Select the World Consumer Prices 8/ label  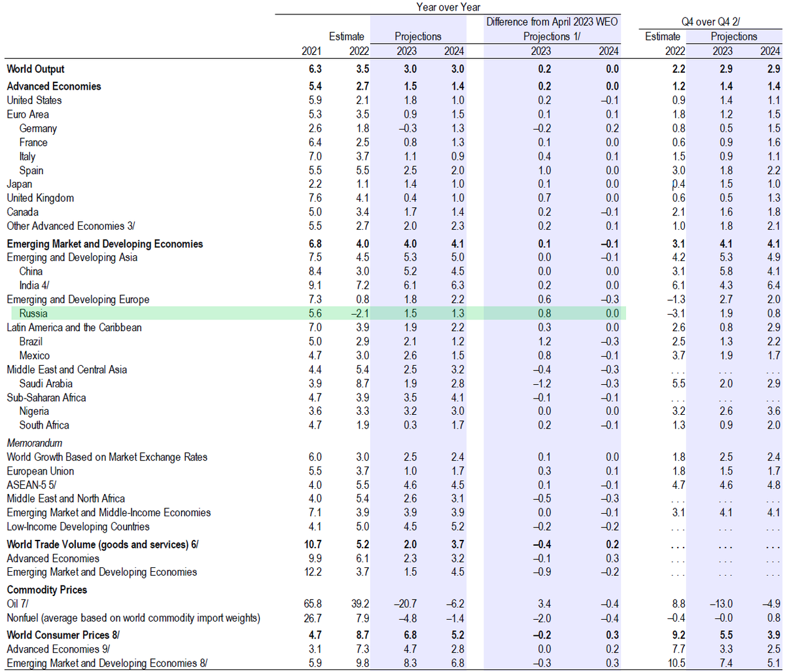[63, 635]
